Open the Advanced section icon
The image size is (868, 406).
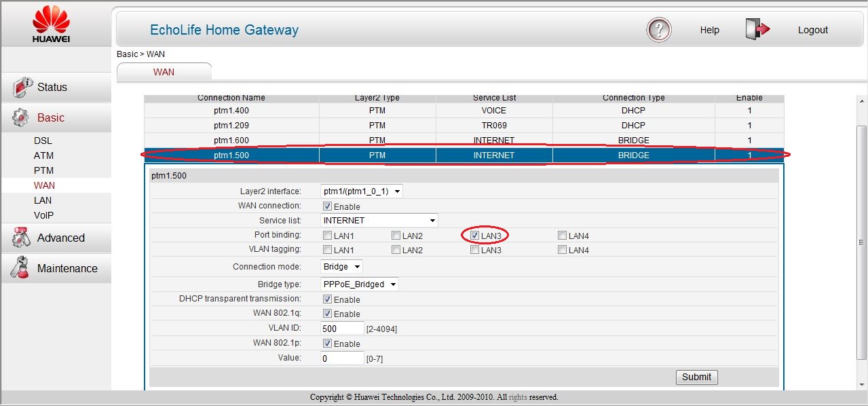[20, 238]
